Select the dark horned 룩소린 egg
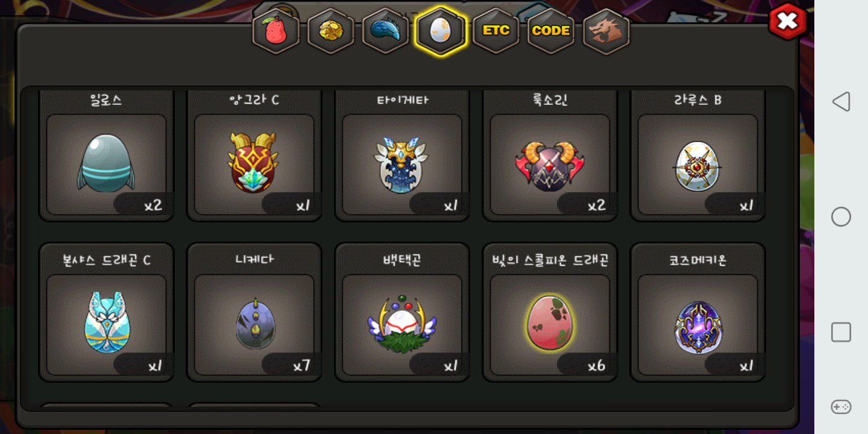The width and height of the screenshot is (868, 434). [550, 156]
